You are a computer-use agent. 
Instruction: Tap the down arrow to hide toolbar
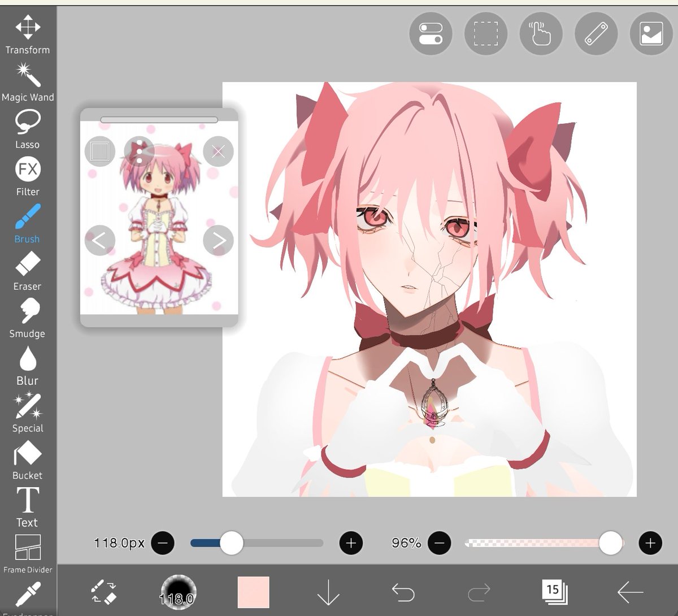[328, 592]
